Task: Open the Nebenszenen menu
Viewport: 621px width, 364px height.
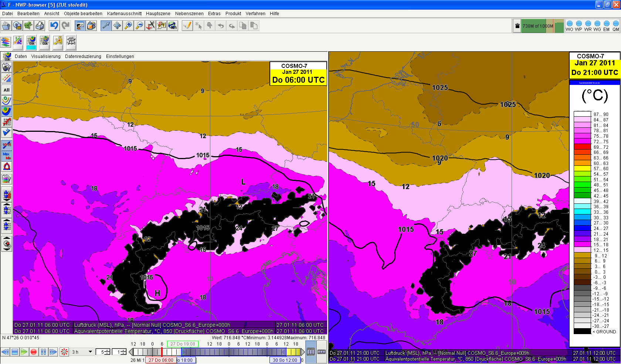Action: point(189,14)
